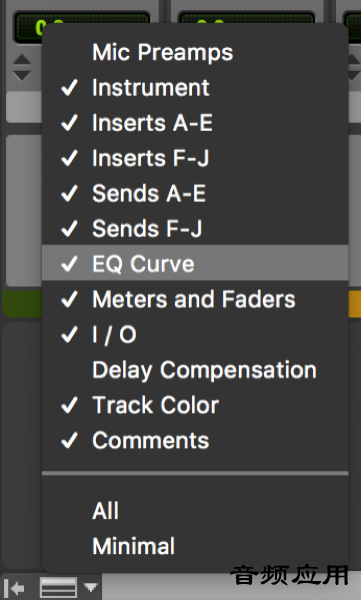This screenshot has width=361, height=600.
Task: Toggle the highlighted EQ Curve option
Action: pyautogui.click(x=195, y=263)
